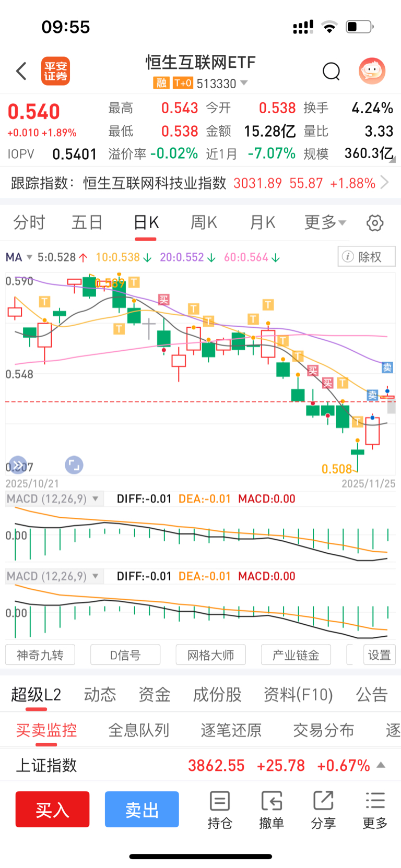Tap the 0.508 low price label
Viewport: 401px width, 868px height.
[x=337, y=469]
